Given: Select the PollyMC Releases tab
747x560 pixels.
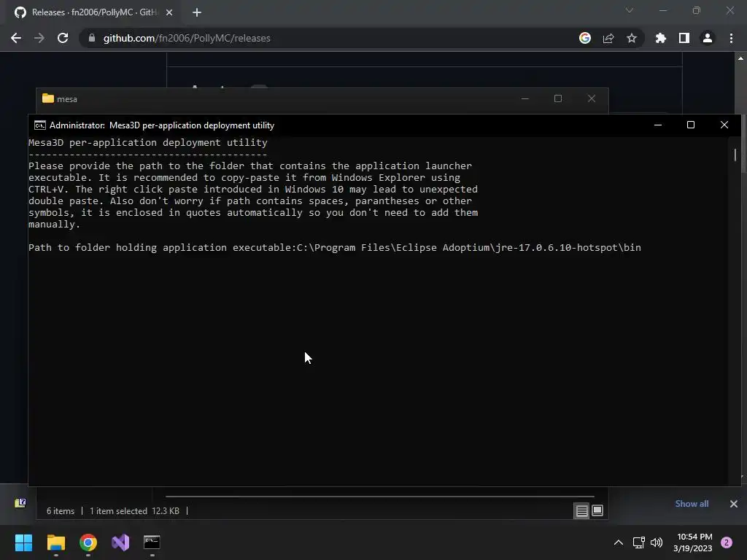Looking at the screenshot, I should point(93,12).
